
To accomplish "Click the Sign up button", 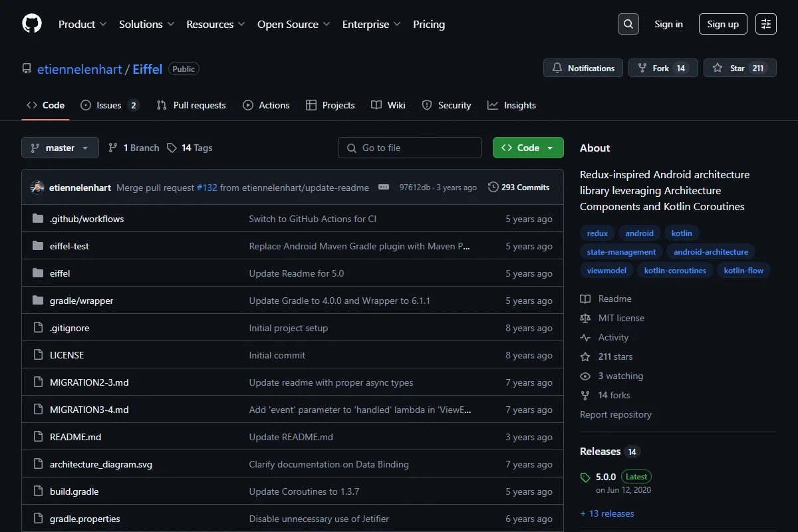I will [723, 24].
